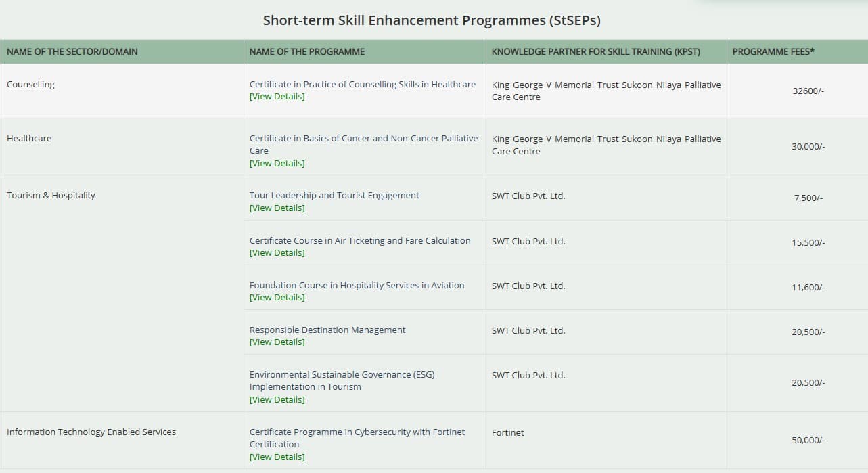868x473 pixels.
Task: Click the Name of the Programme column header
Action: pyautogui.click(x=307, y=52)
